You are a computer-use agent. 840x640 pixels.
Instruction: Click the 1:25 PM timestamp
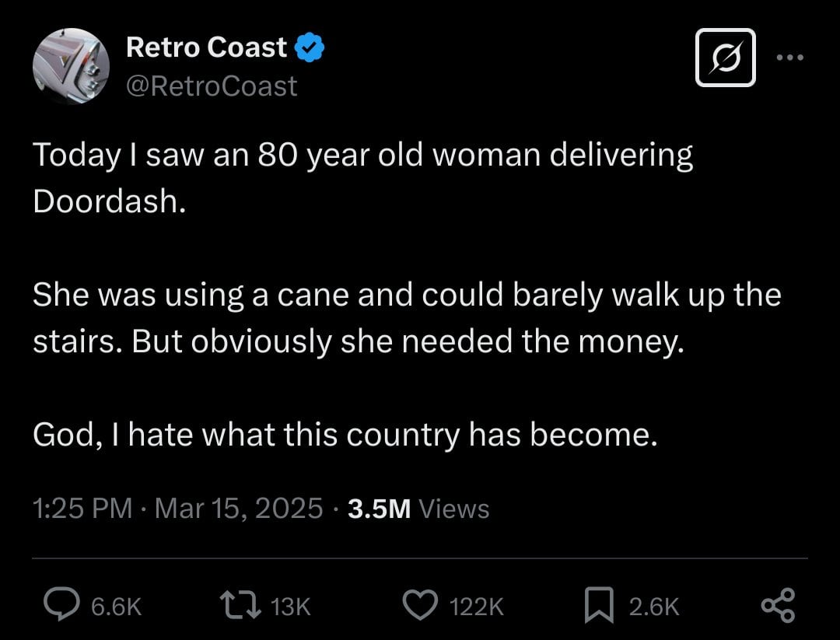coord(82,509)
